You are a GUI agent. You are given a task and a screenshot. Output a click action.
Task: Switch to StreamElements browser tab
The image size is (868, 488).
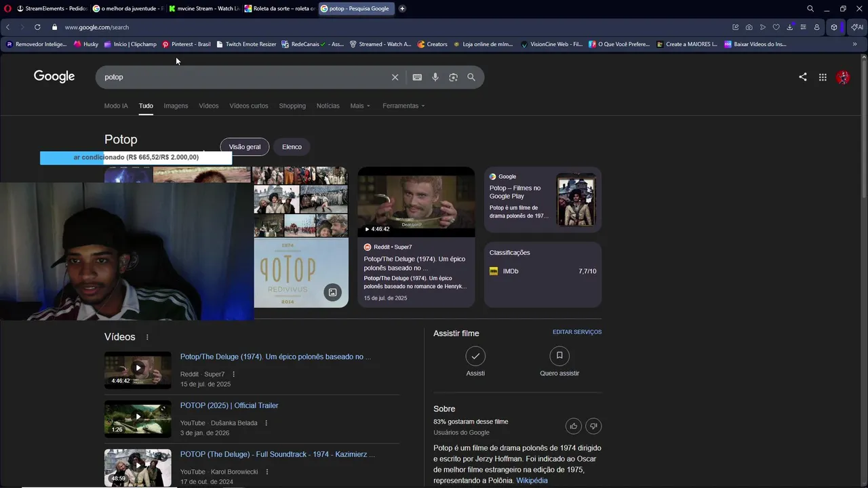[x=53, y=9]
